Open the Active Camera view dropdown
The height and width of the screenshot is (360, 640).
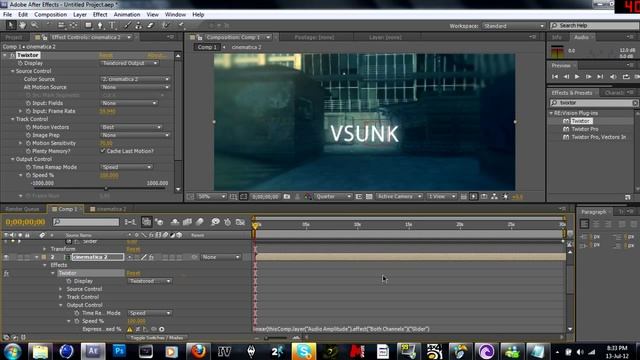click(399, 197)
